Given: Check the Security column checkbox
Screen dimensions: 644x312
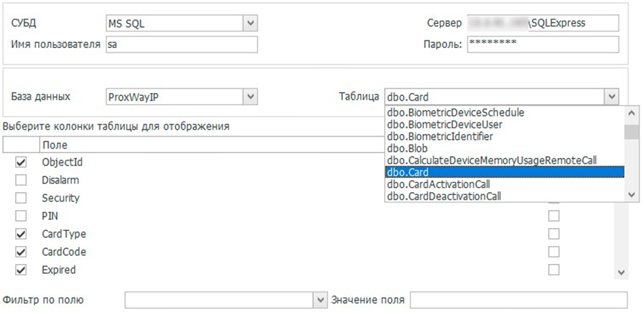Looking at the screenshot, I should tap(21, 198).
